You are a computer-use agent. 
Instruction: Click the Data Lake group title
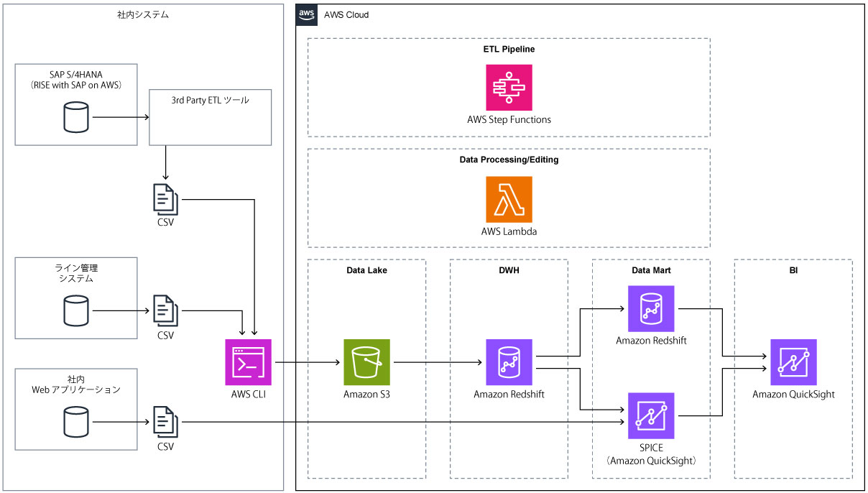coord(366,271)
